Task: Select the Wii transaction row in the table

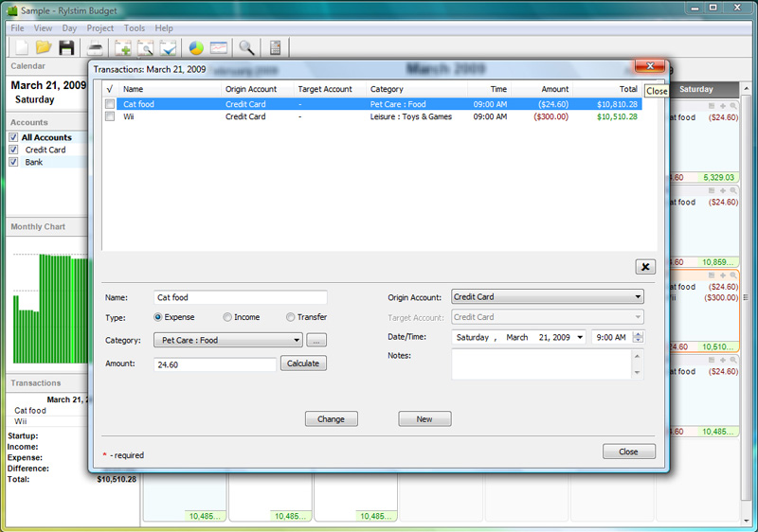Action: (x=372, y=116)
